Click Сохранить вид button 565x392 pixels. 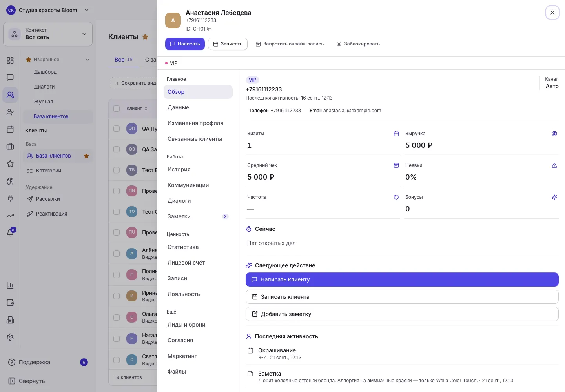coord(135,83)
